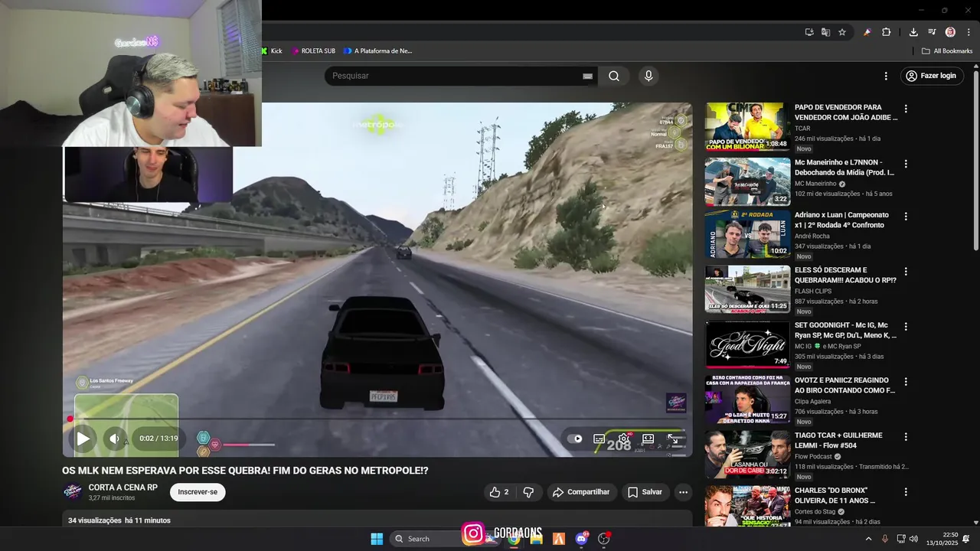Open taskbar volume speaker icon
Image resolution: width=980 pixels, height=551 pixels.
pos(913,539)
